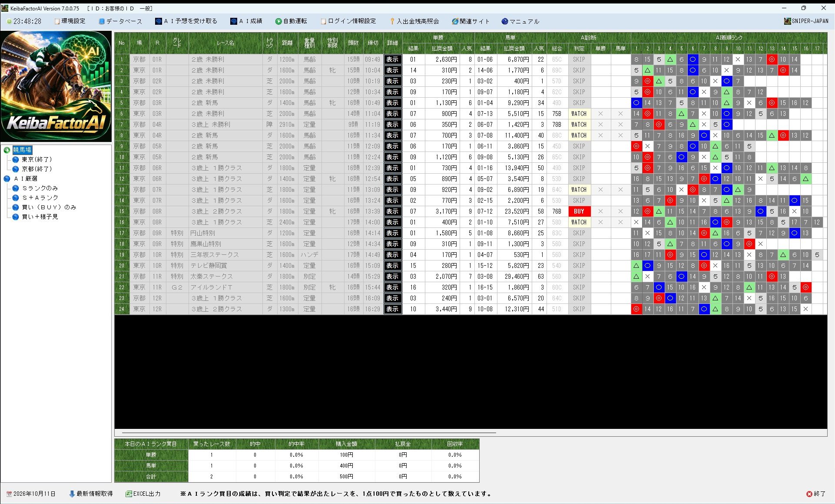The width and height of the screenshot is (835, 504).
Task: Click the ＡＩ予想を受け取る toolbar item
Action: 186,21
